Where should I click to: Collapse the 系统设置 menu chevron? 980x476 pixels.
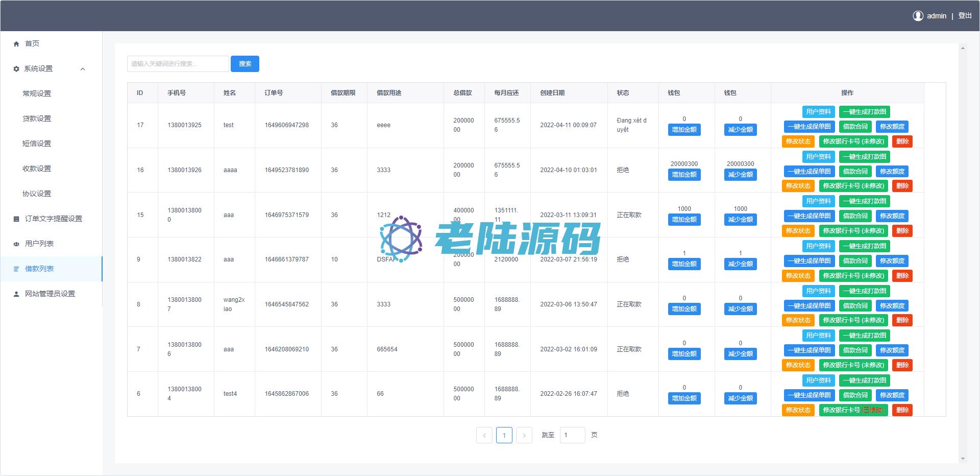83,69
